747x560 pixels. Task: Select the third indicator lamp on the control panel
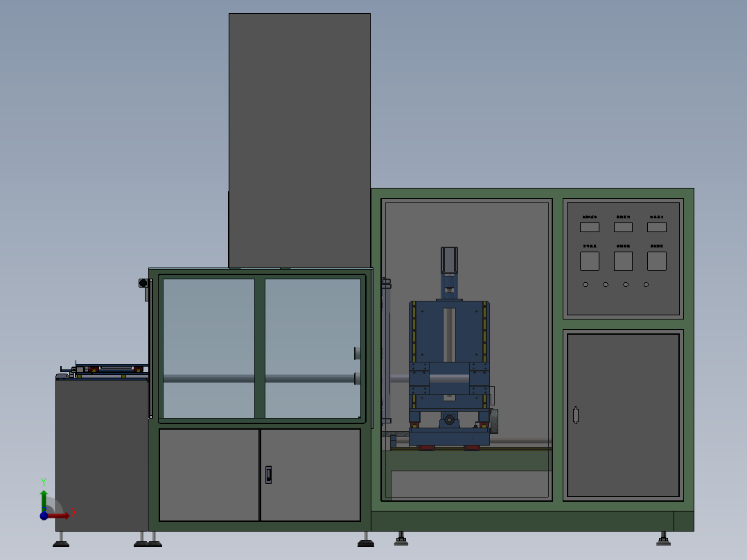pos(626,285)
